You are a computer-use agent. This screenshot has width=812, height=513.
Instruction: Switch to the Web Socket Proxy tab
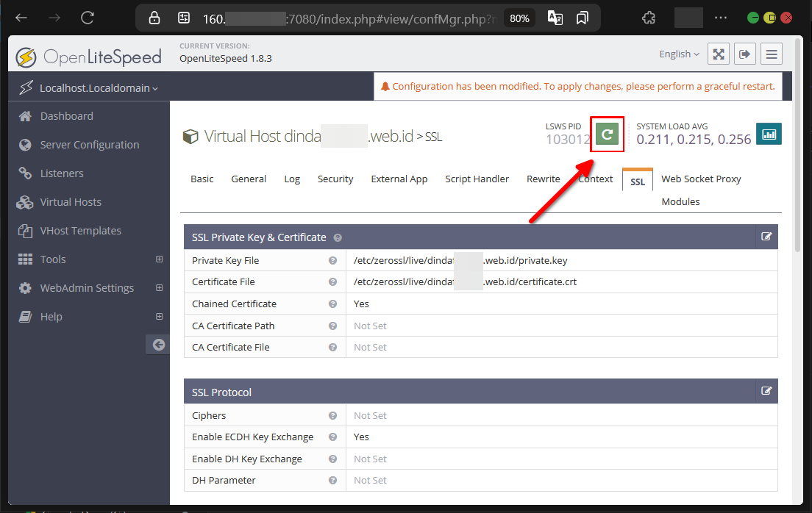(x=701, y=179)
